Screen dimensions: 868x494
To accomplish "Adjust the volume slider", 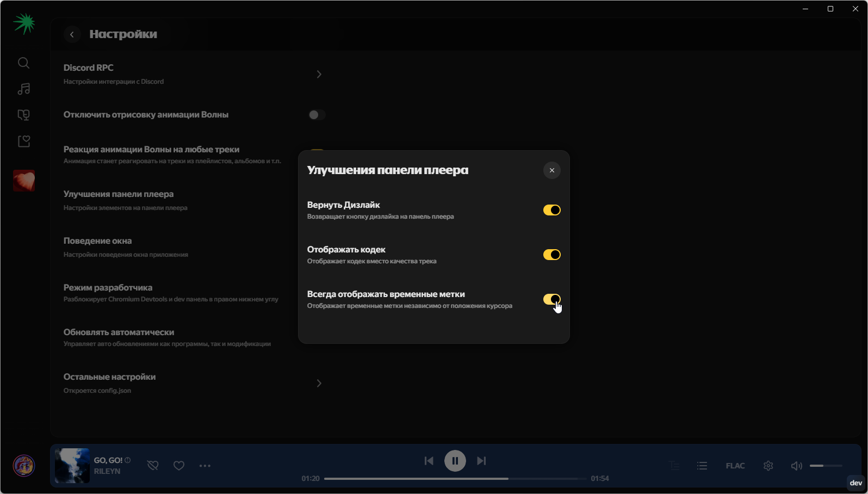I will (x=826, y=466).
